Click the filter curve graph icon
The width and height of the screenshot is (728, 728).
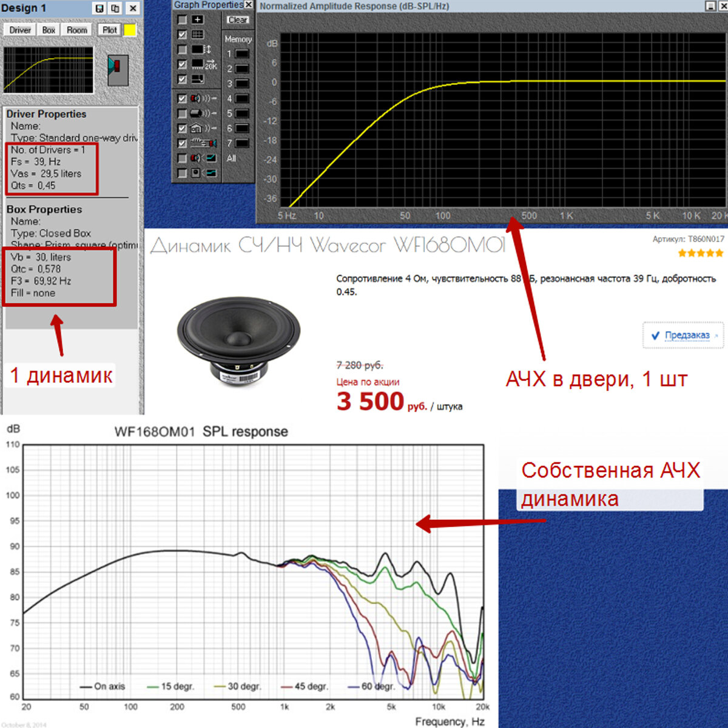point(198,79)
